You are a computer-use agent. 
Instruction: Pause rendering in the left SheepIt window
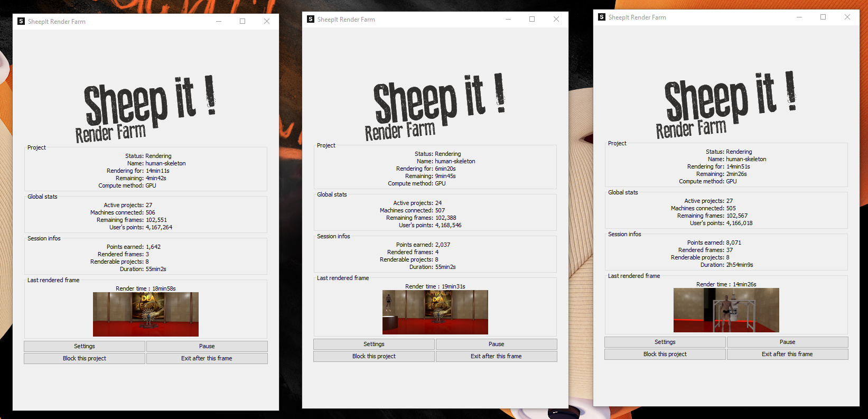pos(207,346)
